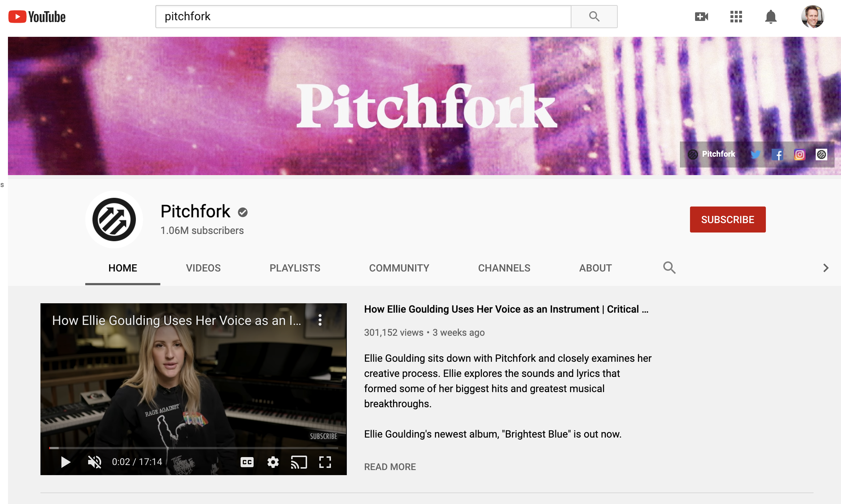Toggle closed captions on the video
Image resolution: width=841 pixels, height=504 pixels.
pyautogui.click(x=247, y=462)
